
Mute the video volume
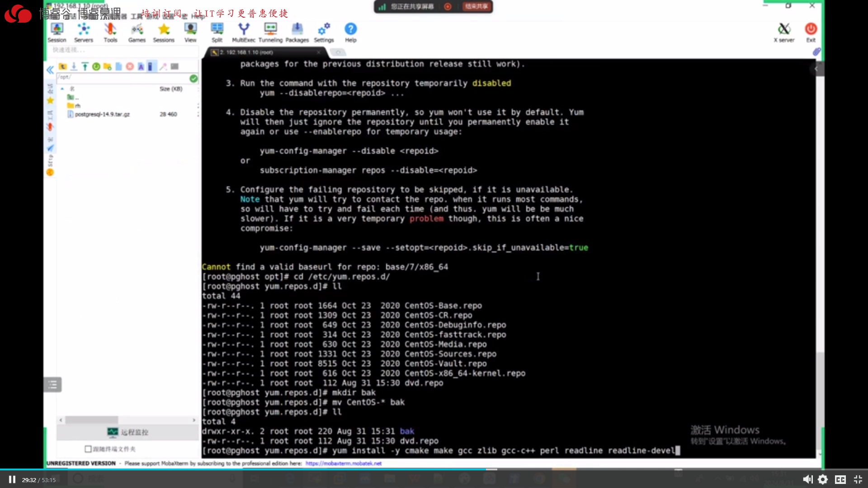[x=807, y=479]
